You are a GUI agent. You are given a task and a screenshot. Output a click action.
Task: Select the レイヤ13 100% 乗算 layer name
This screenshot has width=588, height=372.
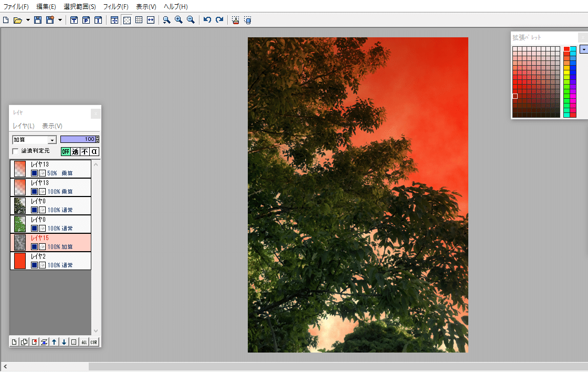[40, 183]
